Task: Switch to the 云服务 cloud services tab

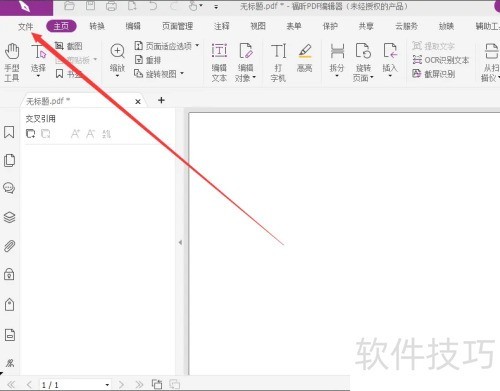Action: tap(406, 26)
